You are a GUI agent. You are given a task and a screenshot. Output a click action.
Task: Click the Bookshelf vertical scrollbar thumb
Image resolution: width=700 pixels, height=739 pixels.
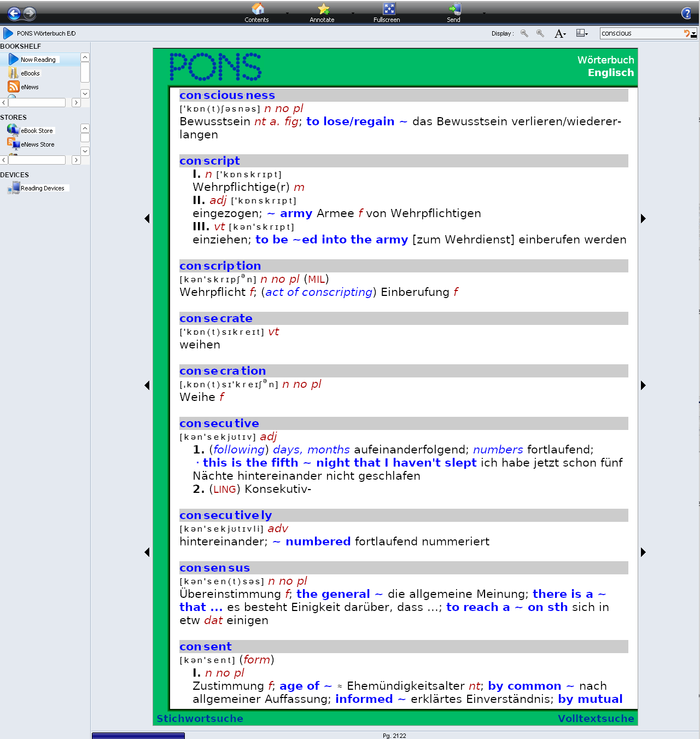coord(85,72)
